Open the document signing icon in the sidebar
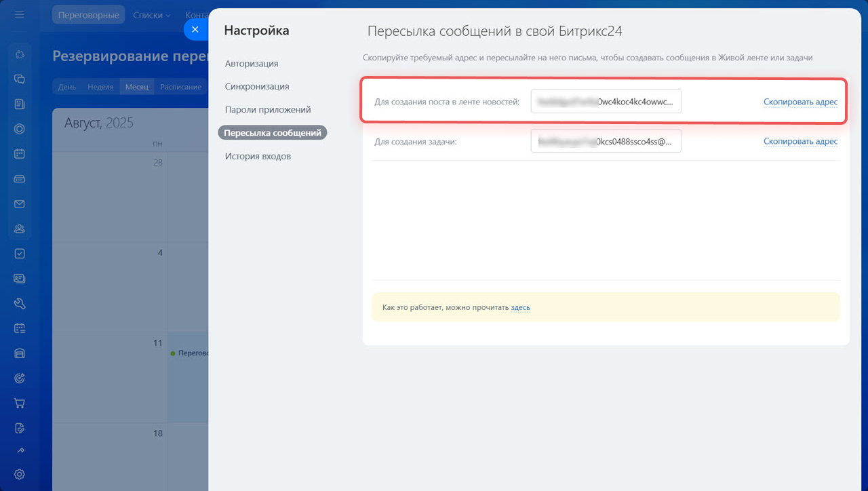 20,428
